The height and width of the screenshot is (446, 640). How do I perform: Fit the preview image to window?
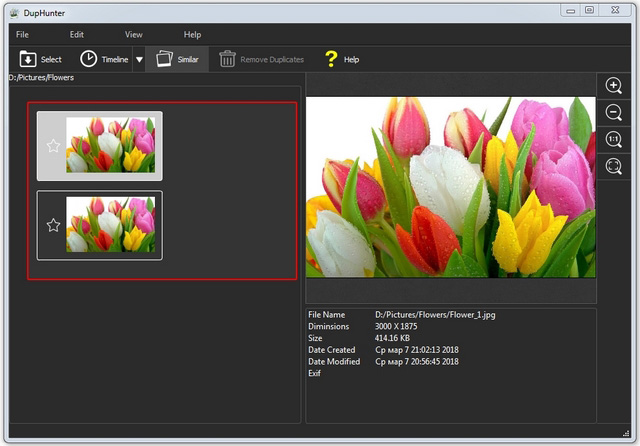coord(614,166)
